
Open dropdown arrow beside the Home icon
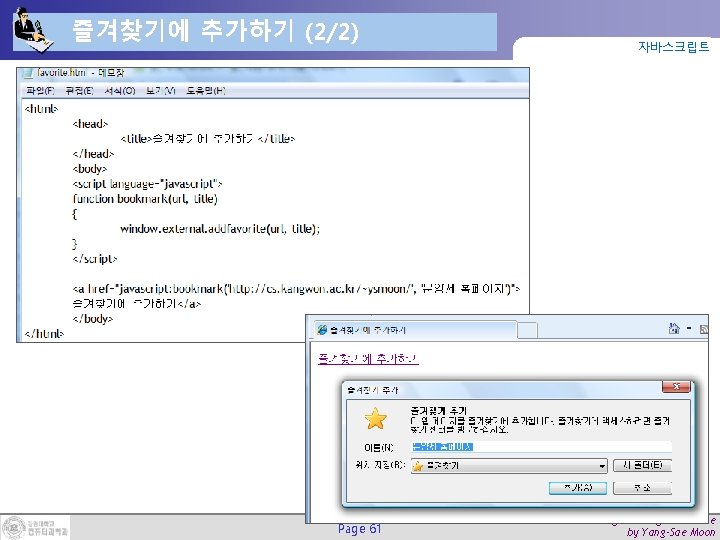(x=689, y=328)
